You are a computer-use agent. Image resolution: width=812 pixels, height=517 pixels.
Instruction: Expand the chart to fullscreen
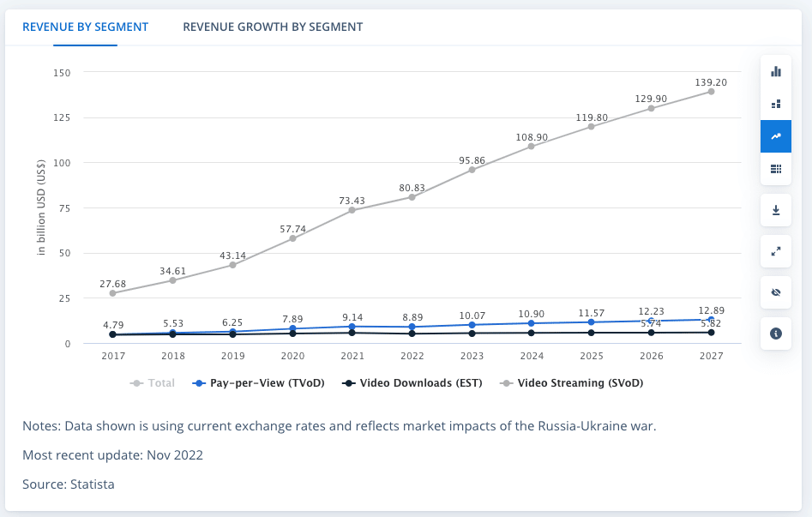775,251
